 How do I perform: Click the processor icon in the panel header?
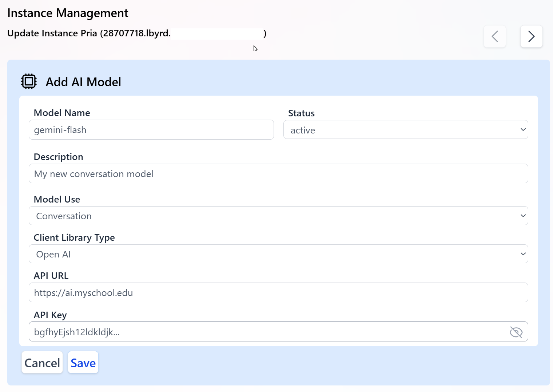point(29,81)
